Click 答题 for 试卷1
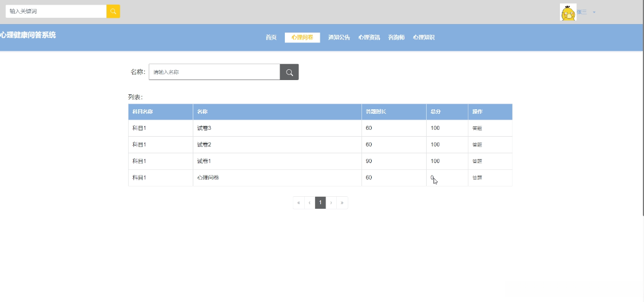The image size is (644, 302). click(477, 161)
